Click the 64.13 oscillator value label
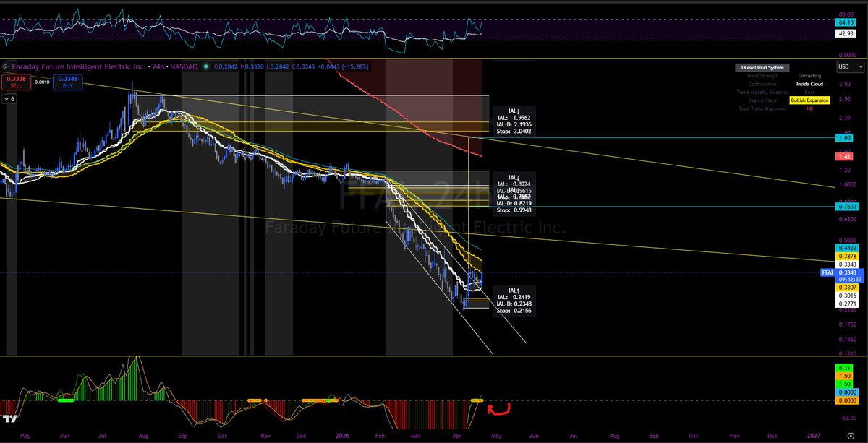The image size is (868, 443). 846,22
